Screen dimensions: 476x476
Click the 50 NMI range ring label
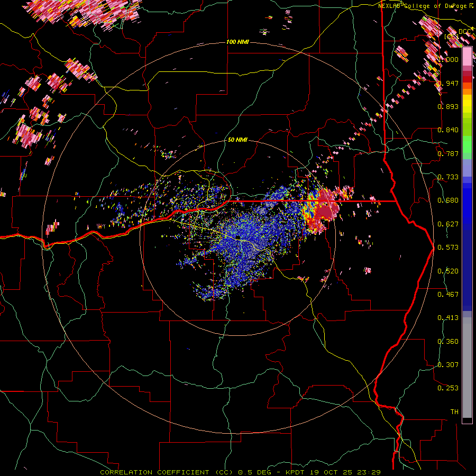click(x=237, y=140)
